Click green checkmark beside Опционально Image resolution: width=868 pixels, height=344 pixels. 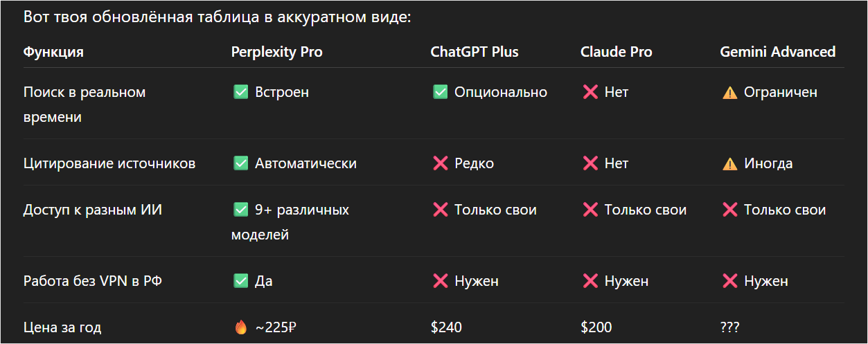[440, 92]
